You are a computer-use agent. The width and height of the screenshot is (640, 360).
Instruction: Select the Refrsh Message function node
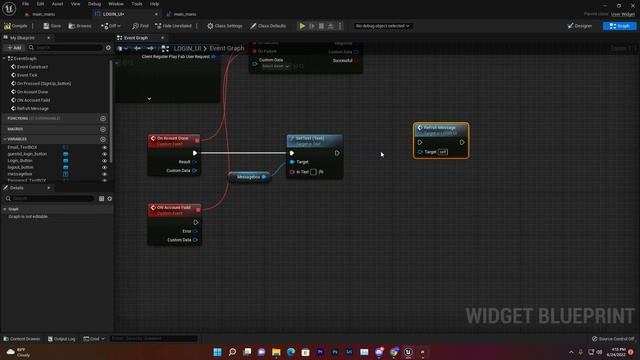click(x=441, y=140)
